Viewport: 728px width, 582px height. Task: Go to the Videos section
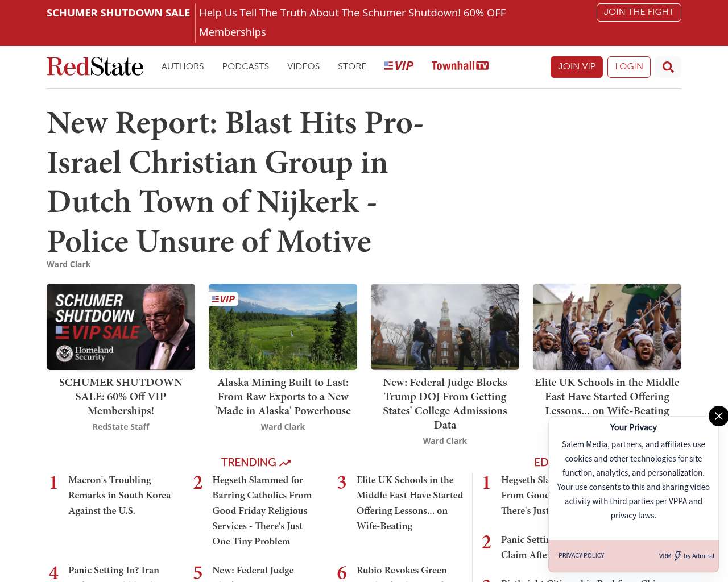303,66
